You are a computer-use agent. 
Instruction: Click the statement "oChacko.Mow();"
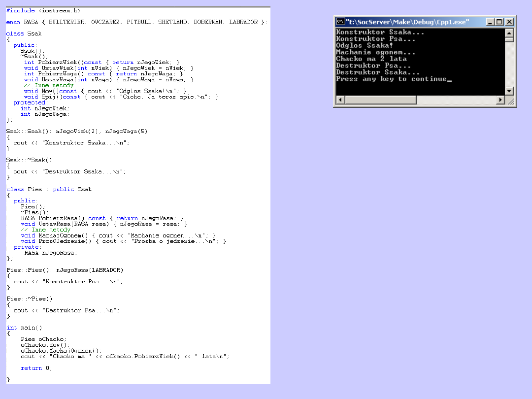(45, 345)
